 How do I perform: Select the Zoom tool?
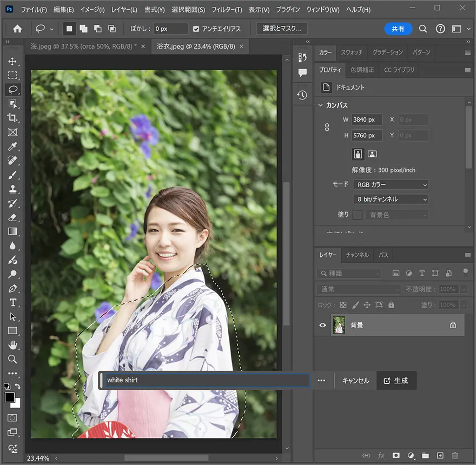12,360
